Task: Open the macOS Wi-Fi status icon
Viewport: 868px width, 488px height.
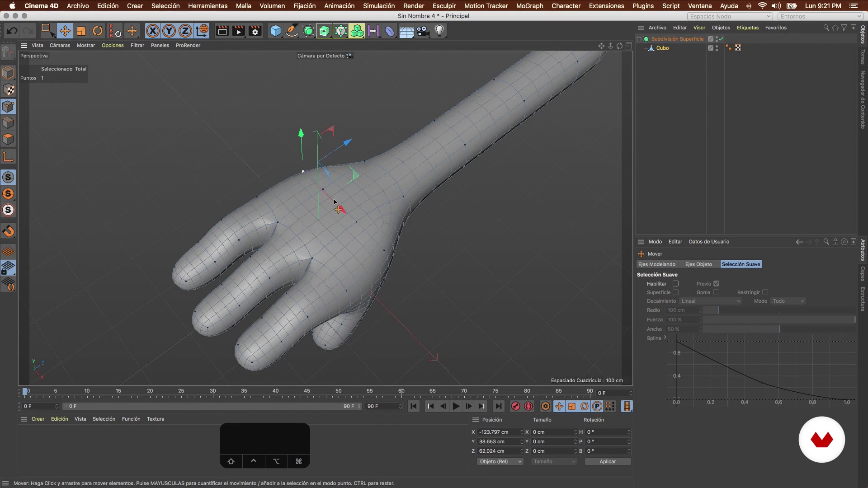Action: point(762,6)
